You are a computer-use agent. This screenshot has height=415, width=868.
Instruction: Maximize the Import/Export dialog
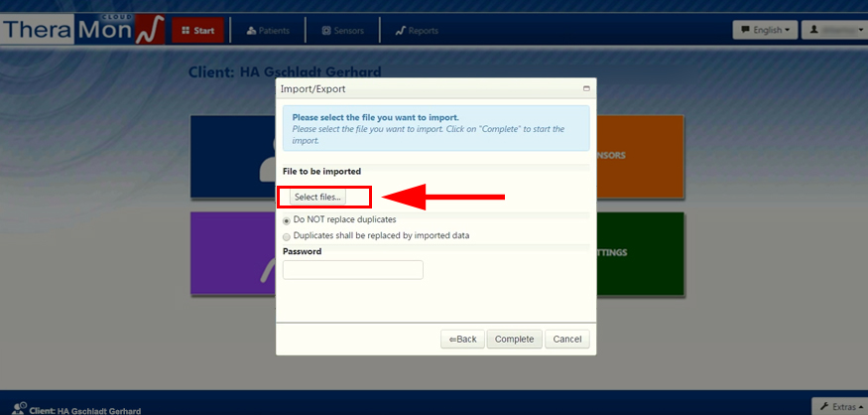tap(586, 88)
